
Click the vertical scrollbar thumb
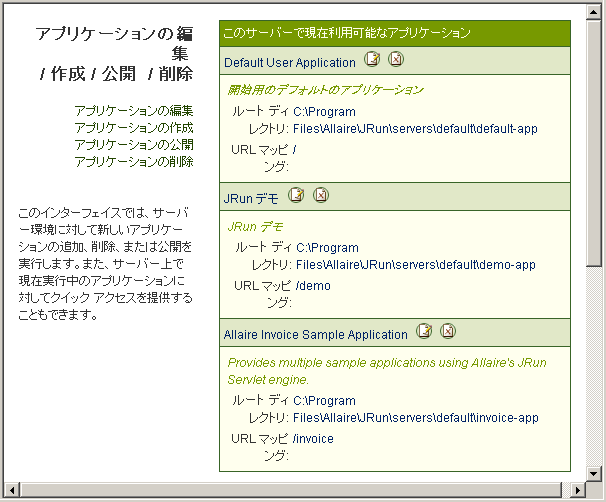[593, 143]
